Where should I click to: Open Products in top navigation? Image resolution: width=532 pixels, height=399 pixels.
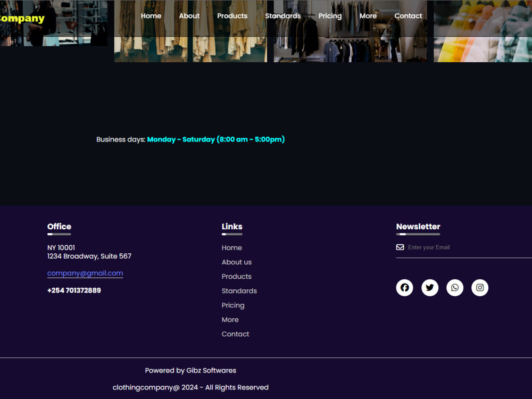pos(232,16)
